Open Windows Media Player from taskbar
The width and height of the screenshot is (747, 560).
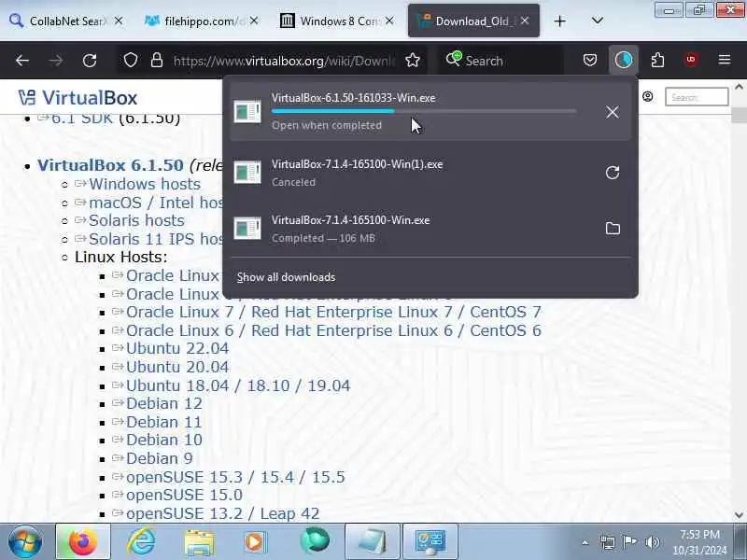[255, 542]
